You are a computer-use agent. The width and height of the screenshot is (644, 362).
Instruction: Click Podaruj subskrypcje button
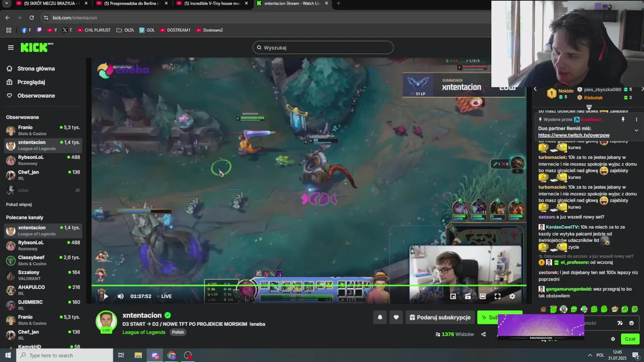pyautogui.click(x=440, y=317)
